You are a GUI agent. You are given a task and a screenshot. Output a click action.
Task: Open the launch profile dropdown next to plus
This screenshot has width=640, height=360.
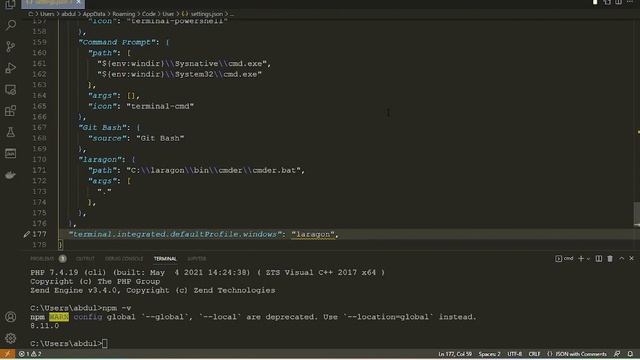588,259
